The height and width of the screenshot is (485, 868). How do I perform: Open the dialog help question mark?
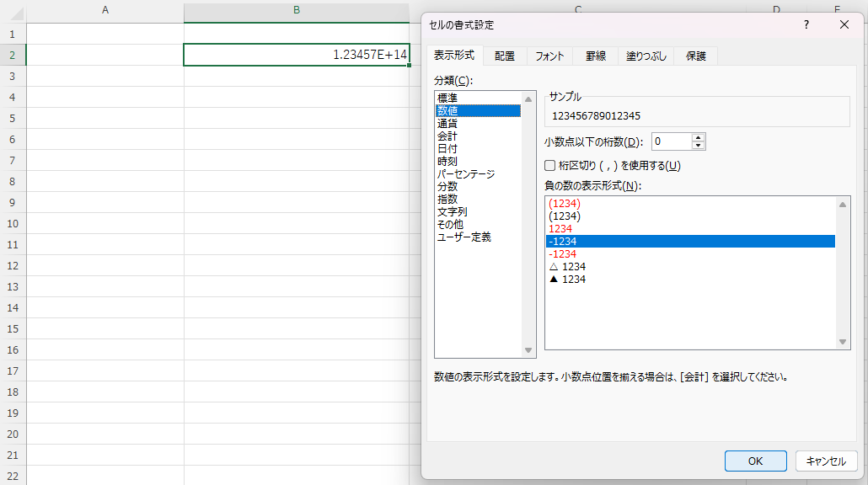[806, 25]
